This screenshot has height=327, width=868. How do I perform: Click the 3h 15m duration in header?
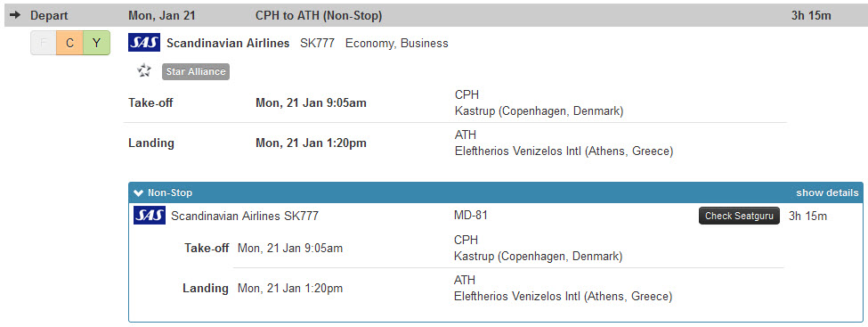point(811,15)
